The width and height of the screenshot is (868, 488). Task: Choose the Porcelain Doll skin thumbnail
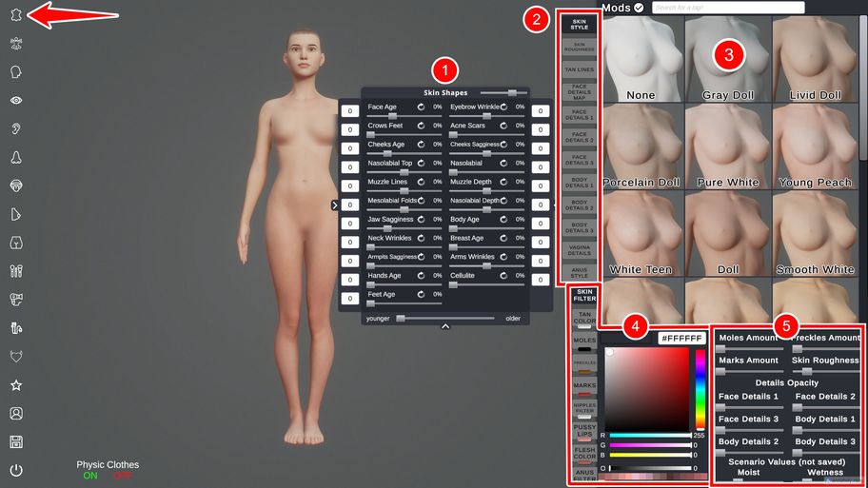coord(643,146)
